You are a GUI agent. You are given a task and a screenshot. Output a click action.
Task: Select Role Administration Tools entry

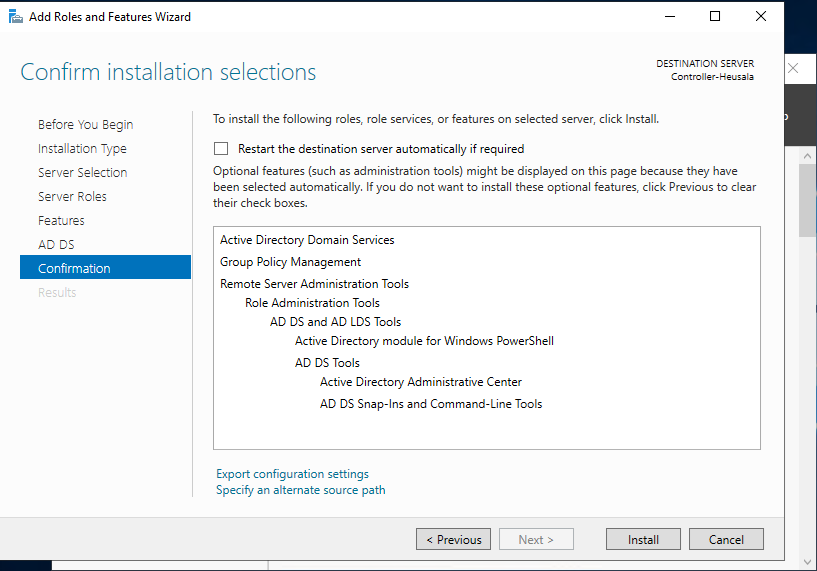pos(312,303)
